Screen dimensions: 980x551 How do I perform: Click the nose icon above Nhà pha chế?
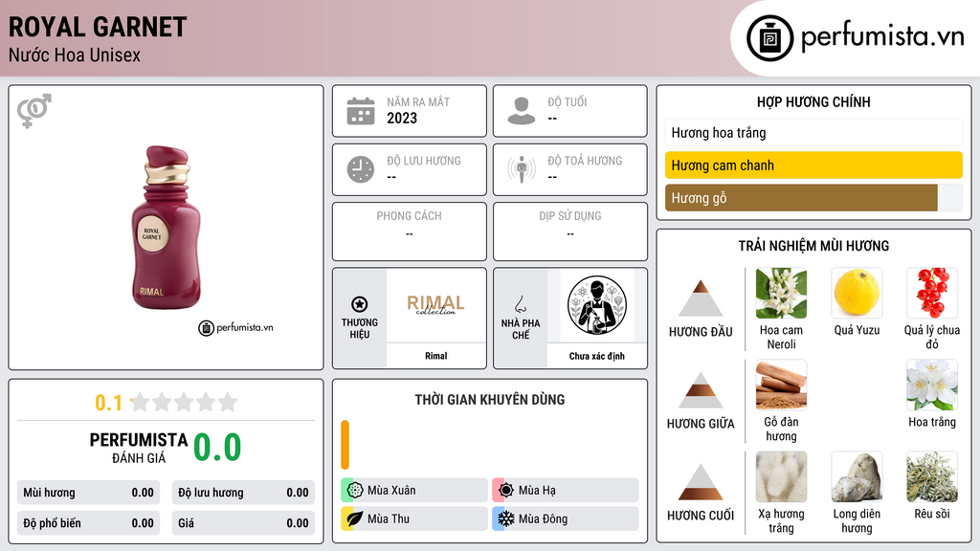(520, 304)
